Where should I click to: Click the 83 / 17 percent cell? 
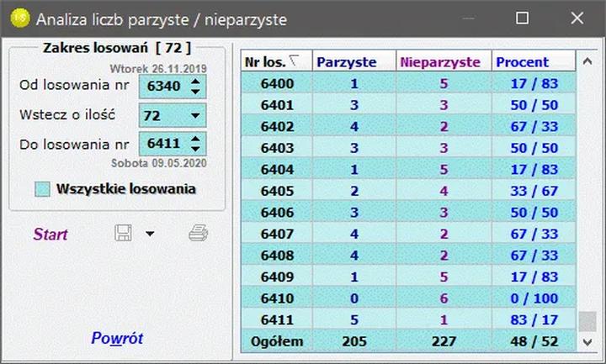pyautogui.click(x=534, y=320)
